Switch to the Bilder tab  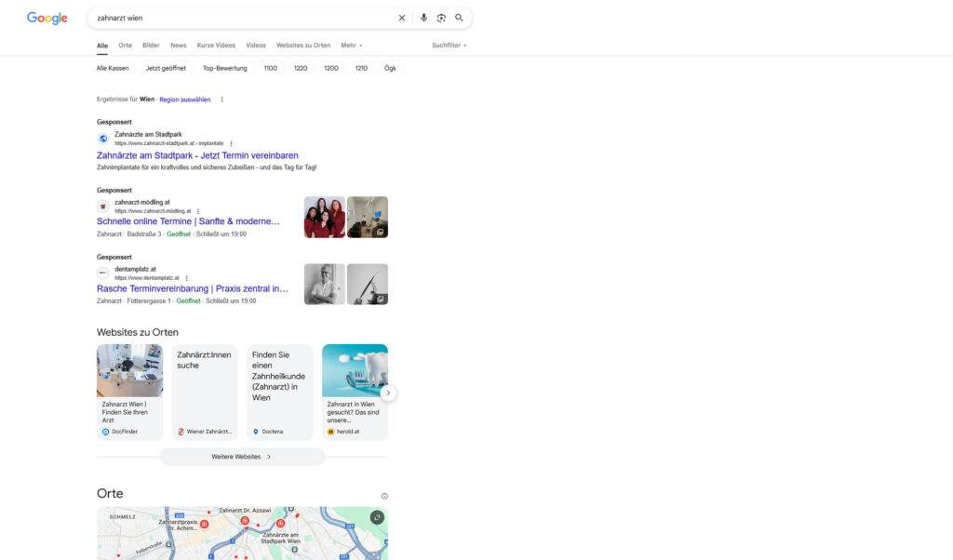151,46
